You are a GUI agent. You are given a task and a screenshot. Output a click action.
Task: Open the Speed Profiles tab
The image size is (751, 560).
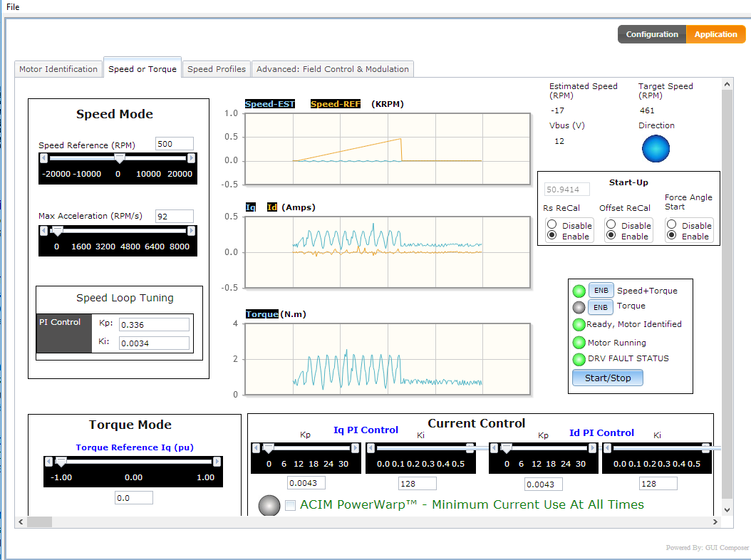(x=217, y=69)
